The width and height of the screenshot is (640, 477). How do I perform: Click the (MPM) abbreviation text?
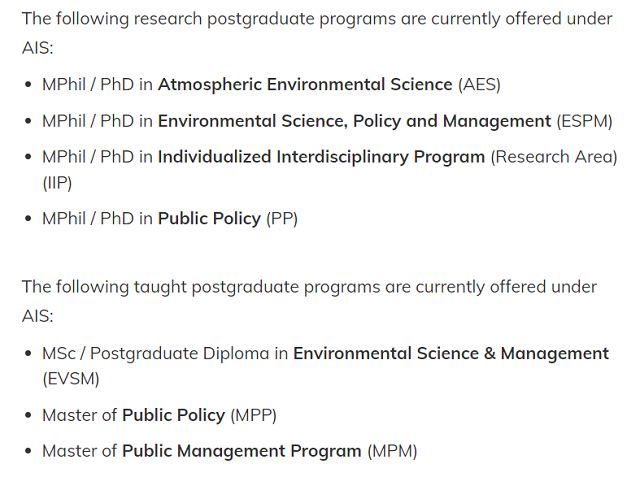pyautogui.click(x=392, y=452)
